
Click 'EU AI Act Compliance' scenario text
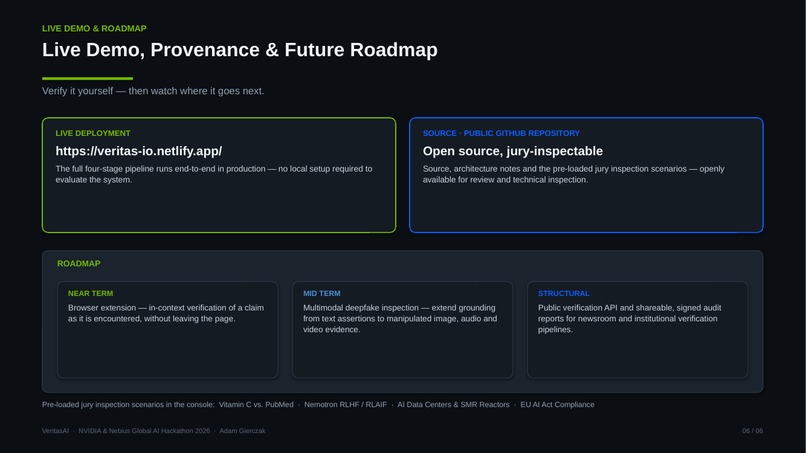[557, 405]
